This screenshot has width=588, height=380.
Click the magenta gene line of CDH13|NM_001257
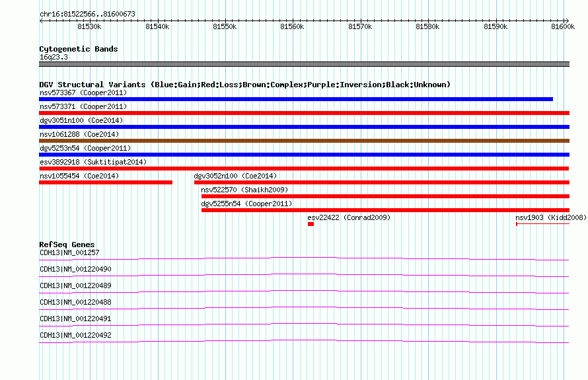[304, 258]
